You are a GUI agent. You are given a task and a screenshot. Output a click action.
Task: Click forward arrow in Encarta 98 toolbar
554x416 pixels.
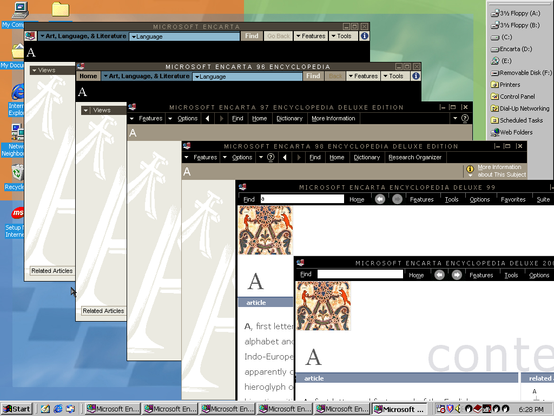click(299, 157)
